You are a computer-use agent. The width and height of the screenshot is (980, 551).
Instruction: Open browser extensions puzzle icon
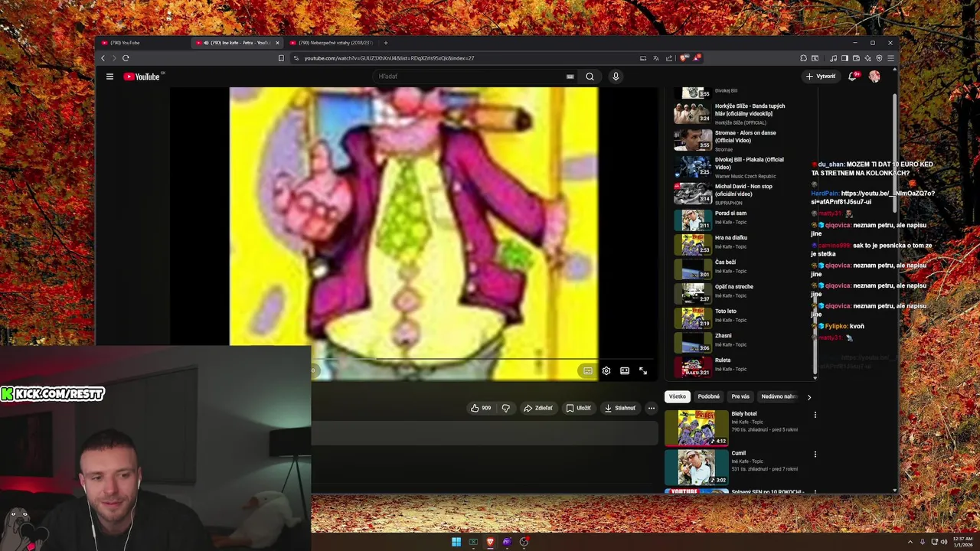[x=803, y=58]
